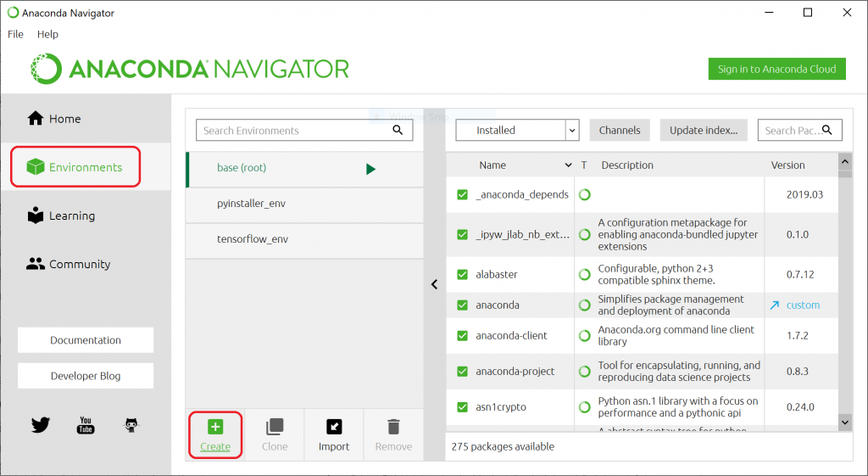Screen dimensions: 868x476
Task: Uncheck the _anaconda_depends package checkbox
Action: pyautogui.click(x=462, y=194)
